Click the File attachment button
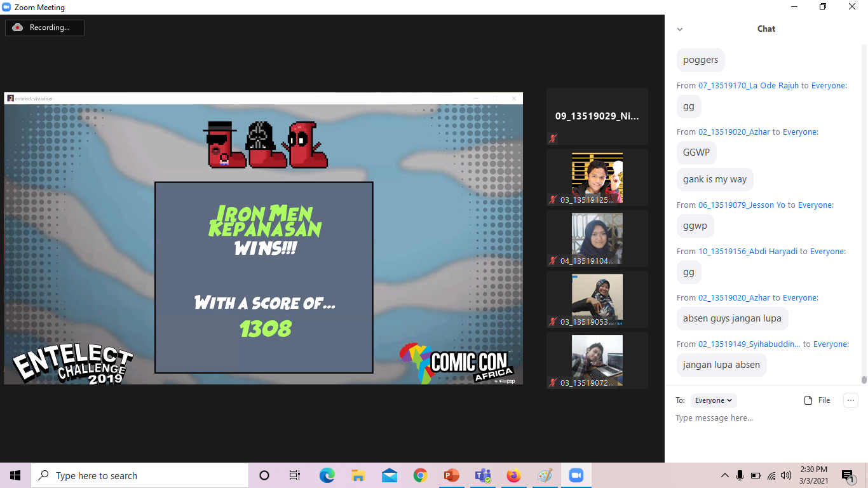The image size is (868, 488). click(817, 400)
